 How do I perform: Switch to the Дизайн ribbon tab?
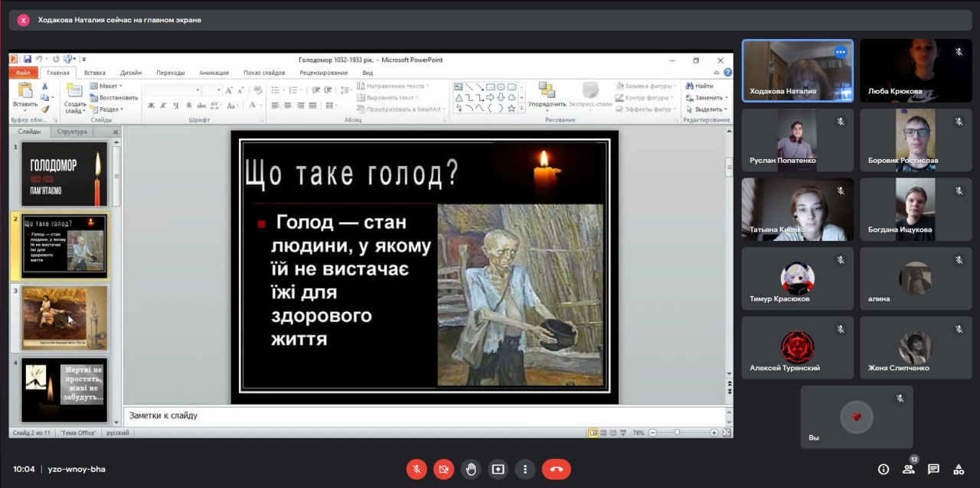pos(130,73)
